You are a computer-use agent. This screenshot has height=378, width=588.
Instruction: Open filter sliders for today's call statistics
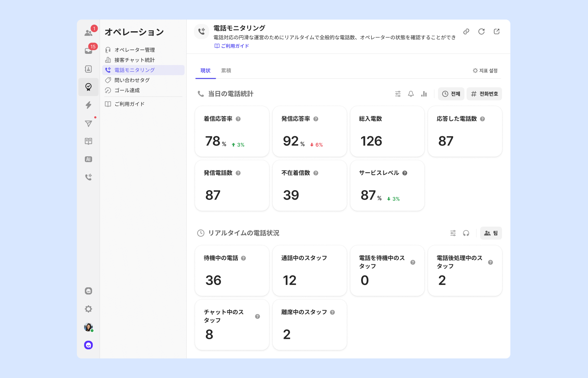pos(398,94)
